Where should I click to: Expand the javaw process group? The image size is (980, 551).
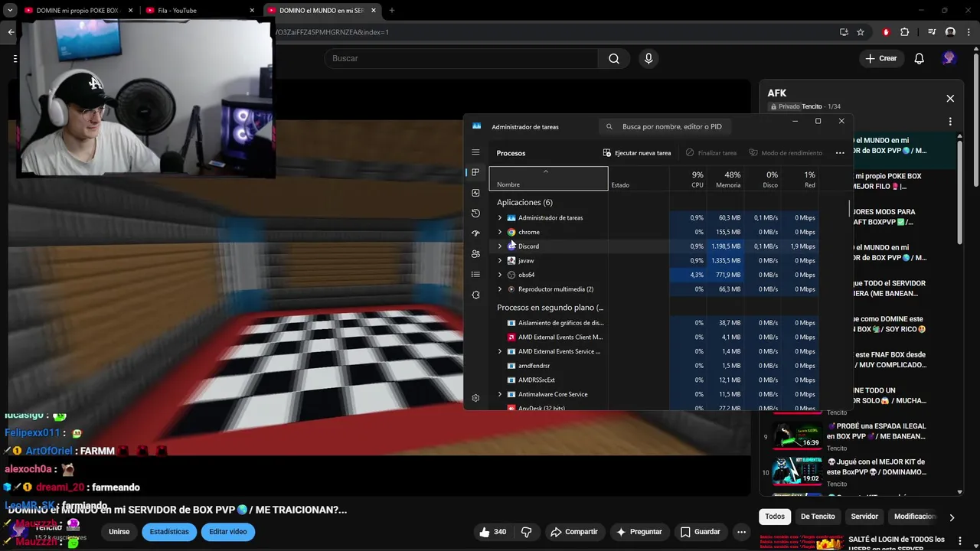pos(500,261)
